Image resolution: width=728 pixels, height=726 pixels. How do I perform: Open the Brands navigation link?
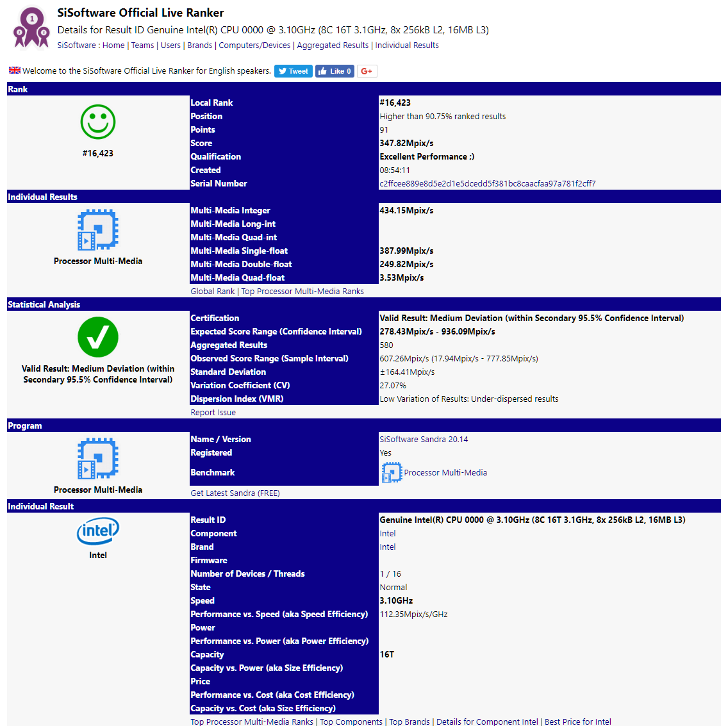pos(200,45)
